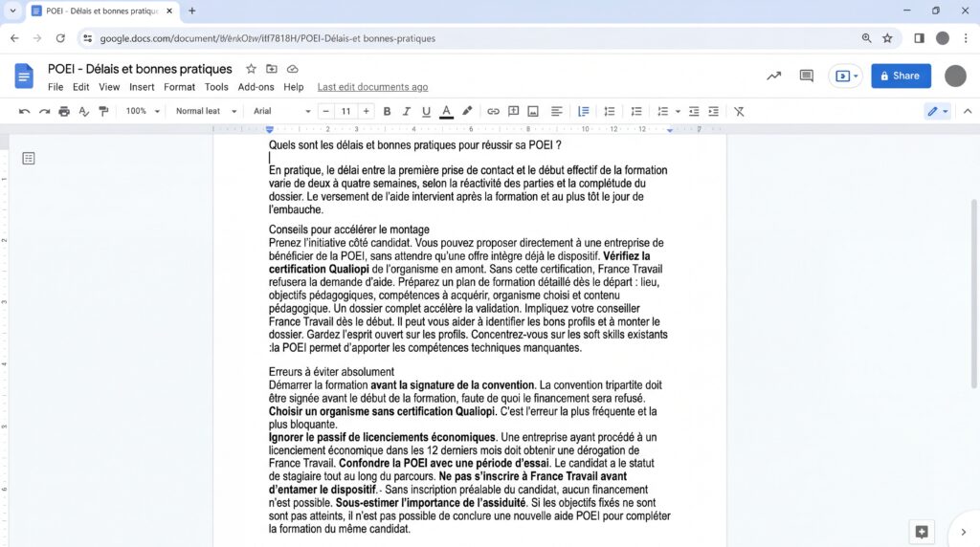Go to Docs home via blue logo
The width and height of the screenshot is (980, 547).
click(24, 77)
